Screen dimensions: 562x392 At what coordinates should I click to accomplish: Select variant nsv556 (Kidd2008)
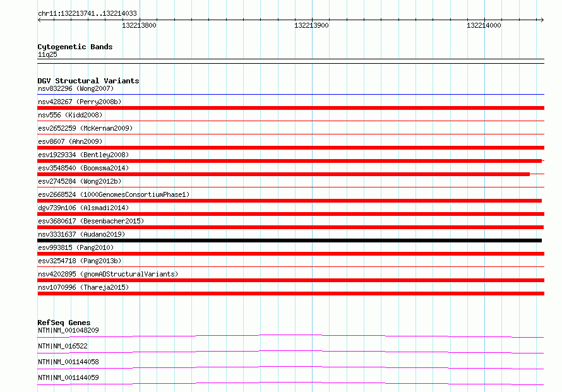(70, 115)
